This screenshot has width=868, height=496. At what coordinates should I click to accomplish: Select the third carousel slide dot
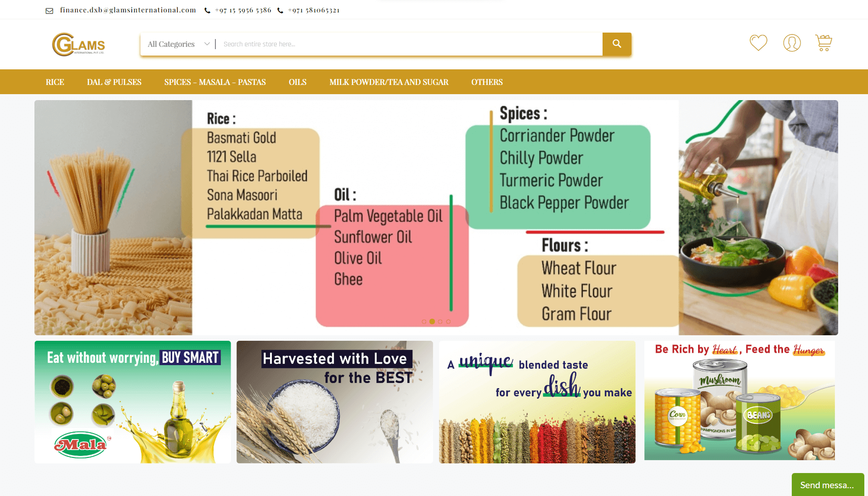[440, 321]
